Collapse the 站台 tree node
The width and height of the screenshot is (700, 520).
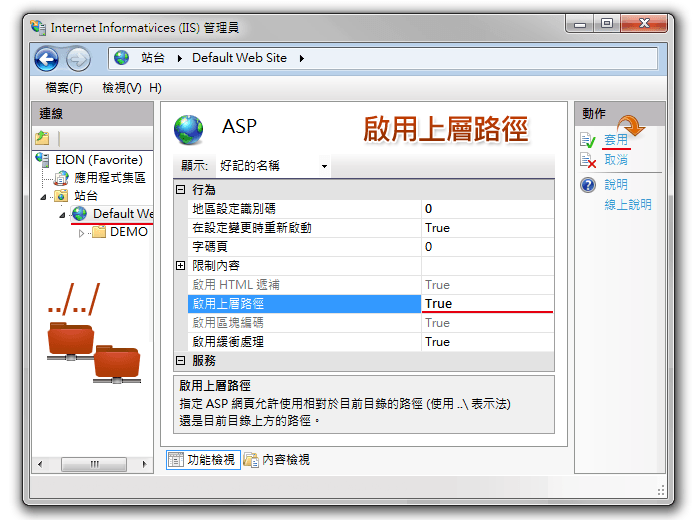coord(43,196)
